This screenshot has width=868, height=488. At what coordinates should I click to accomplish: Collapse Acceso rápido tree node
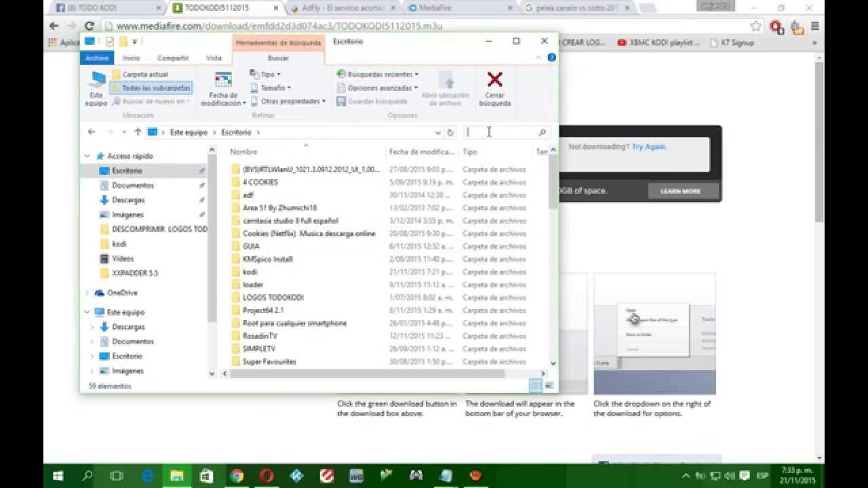[x=87, y=156]
